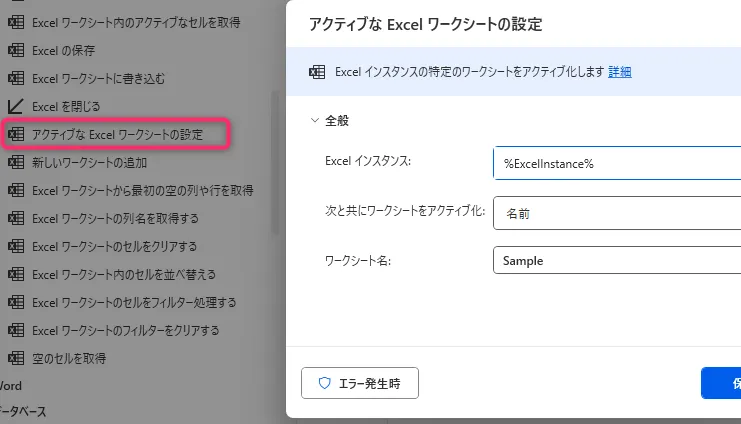This screenshot has height=424, width=741.
Task: Click the ワークシート名 input field
Action: click(616, 260)
